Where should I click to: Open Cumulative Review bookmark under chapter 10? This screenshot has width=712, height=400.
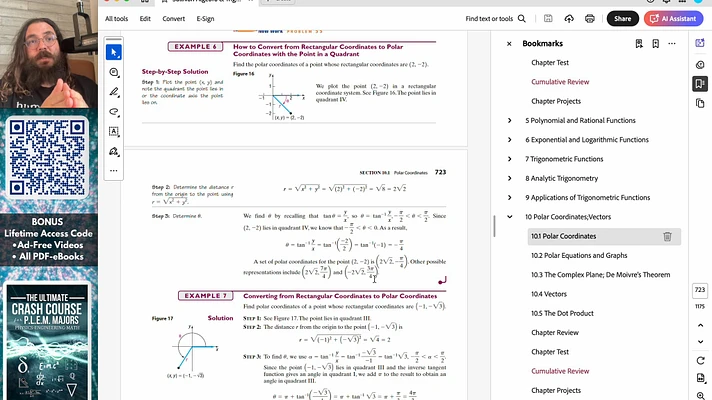click(560, 371)
